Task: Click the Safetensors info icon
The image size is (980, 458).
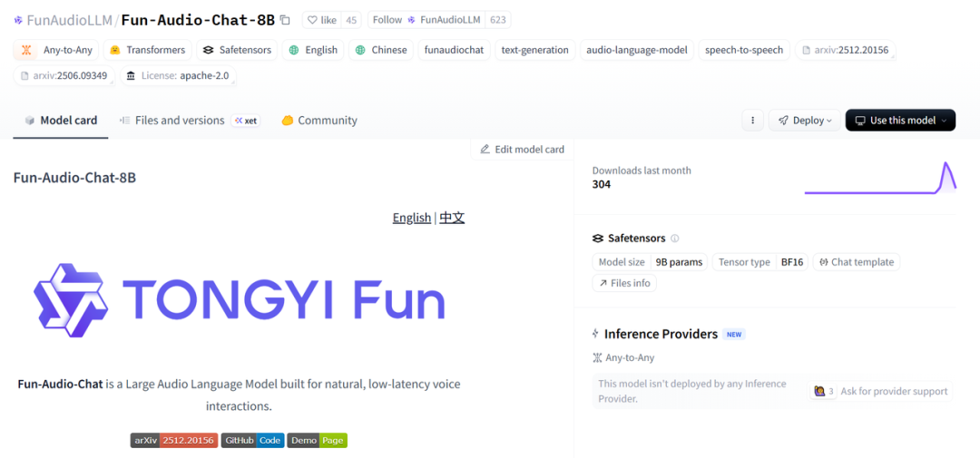Action: pos(674,238)
